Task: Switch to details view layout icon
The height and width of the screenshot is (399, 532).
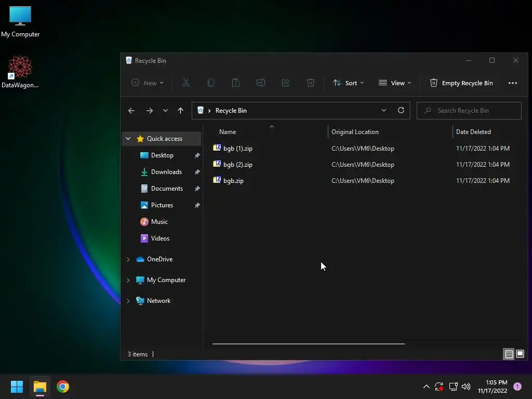Action: coord(509,354)
